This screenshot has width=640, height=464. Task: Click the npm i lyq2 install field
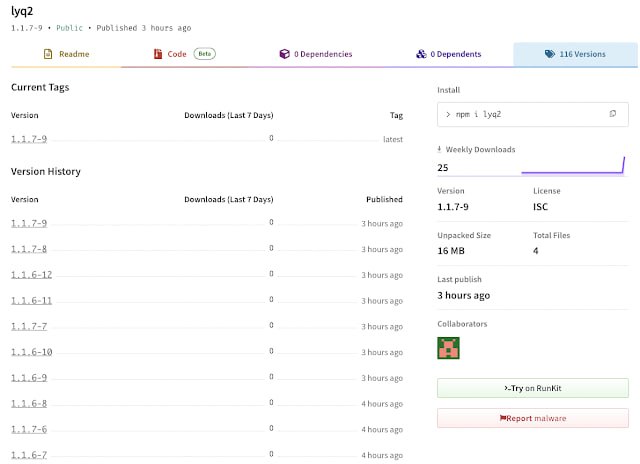[x=533, y=114]
